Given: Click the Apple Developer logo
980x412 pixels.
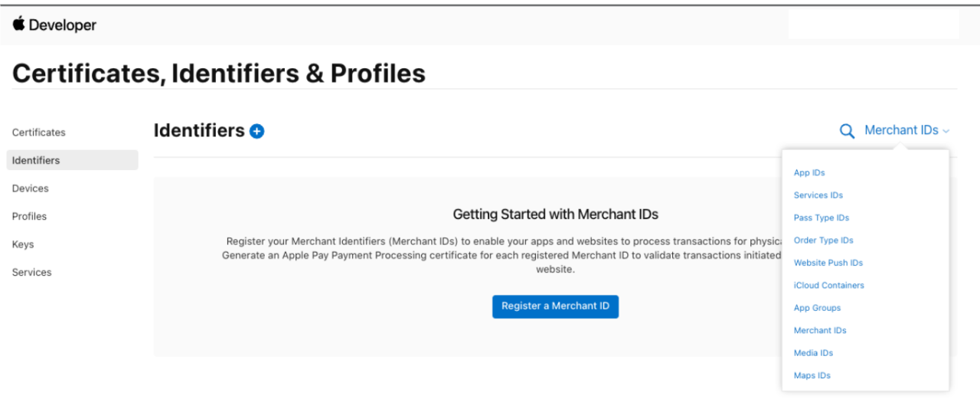Looking at the screenshot, I should tap(54, 25).
